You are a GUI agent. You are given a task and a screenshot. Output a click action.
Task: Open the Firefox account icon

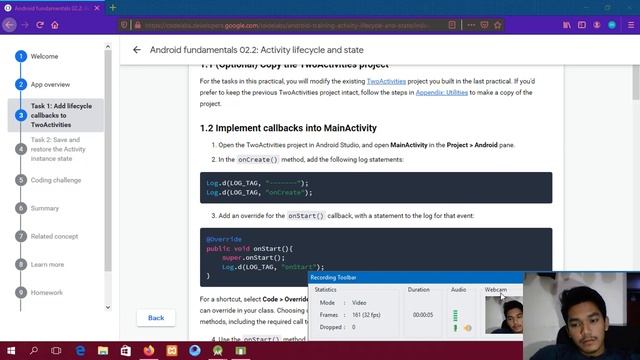597,25
